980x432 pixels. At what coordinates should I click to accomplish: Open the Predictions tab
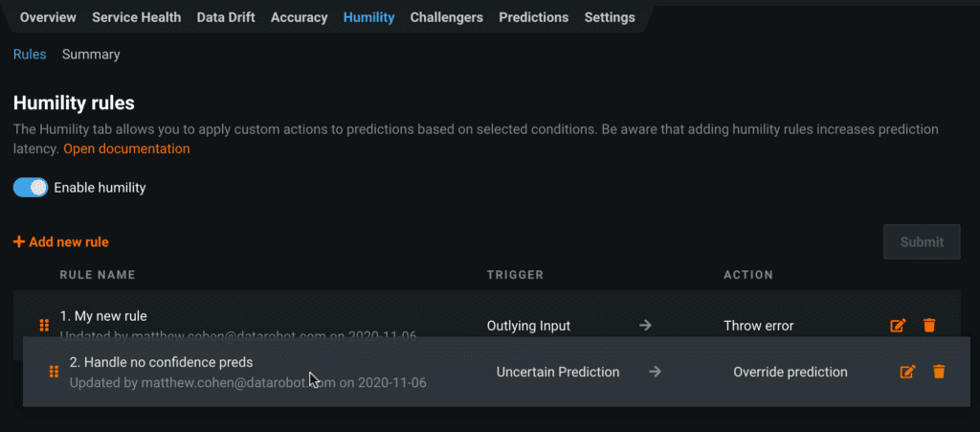(x=534, y=17)
